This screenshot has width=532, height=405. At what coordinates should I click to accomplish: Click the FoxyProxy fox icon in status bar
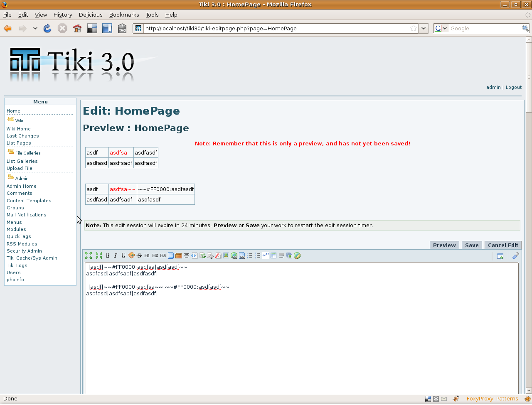pyautogui.click(x=527, y=399)
